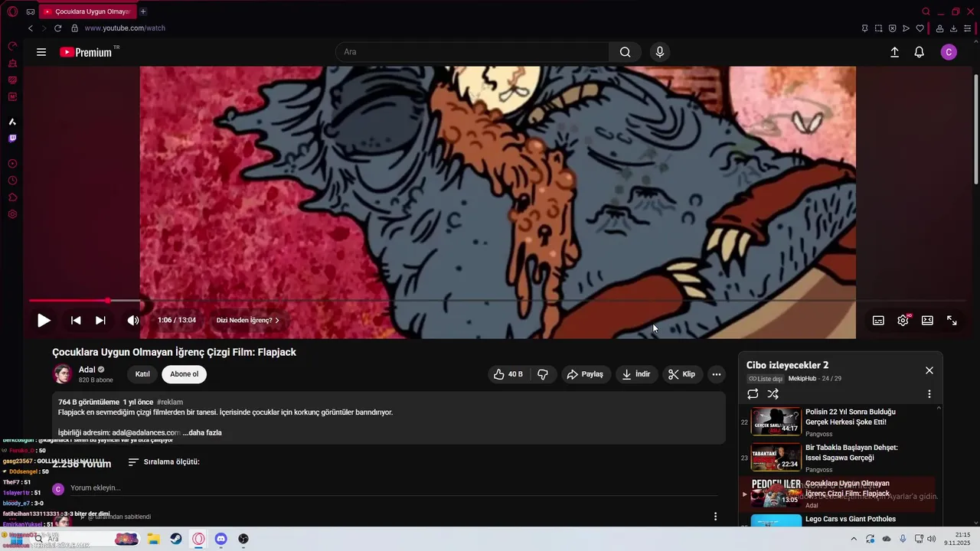Open the purple C account avatar
Screen dimensions: 980x551
click(x=949, y=52)
